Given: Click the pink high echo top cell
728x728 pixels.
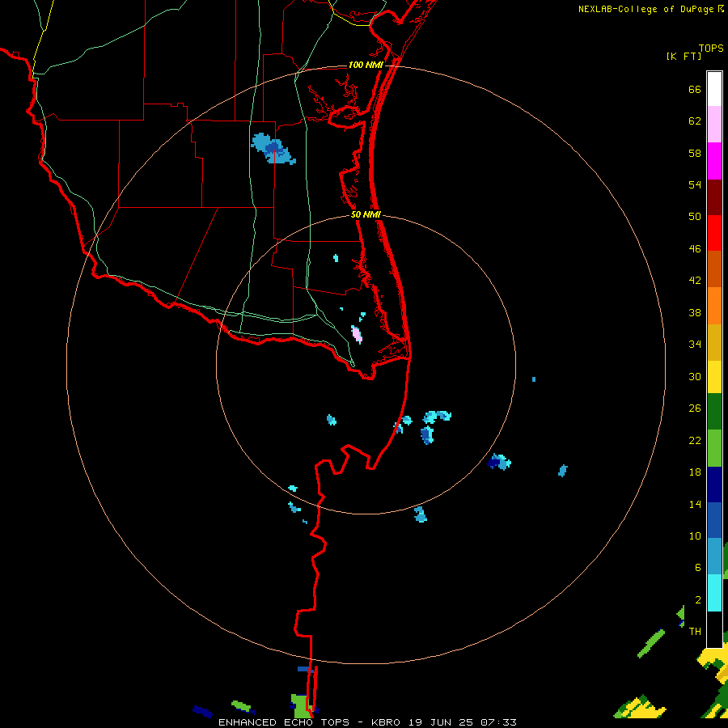Looking at the screenshot, I should point(357,334).
